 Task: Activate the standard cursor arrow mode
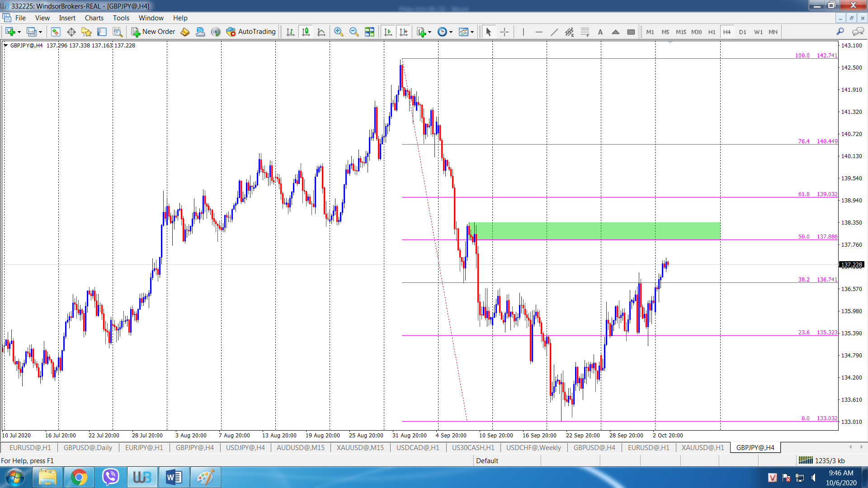pyautogui.click(x=488, y=32)
